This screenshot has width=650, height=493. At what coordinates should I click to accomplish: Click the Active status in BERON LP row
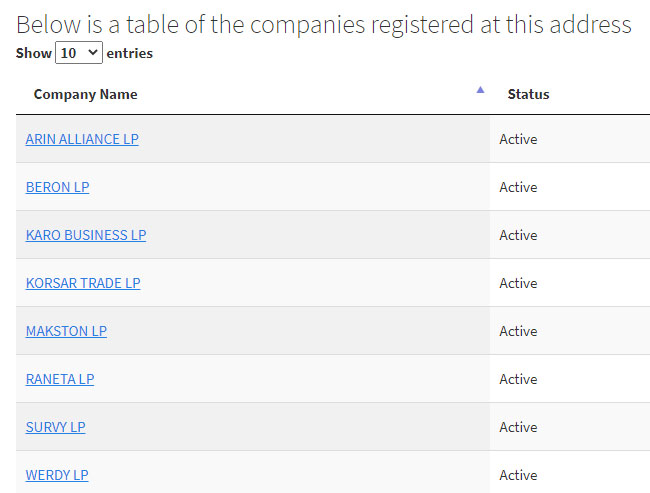coord(518,187)
